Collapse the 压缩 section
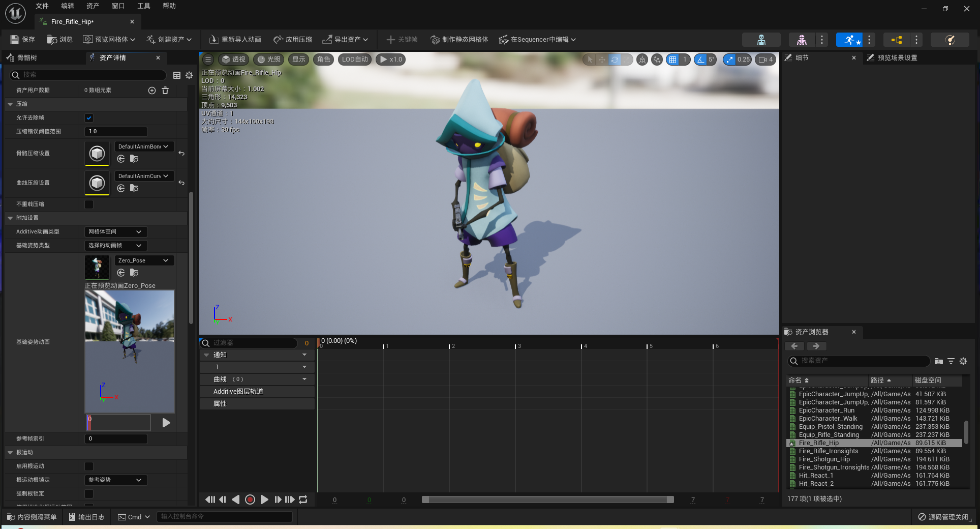This screenshot has width=980, height=529. click(10, 104)
